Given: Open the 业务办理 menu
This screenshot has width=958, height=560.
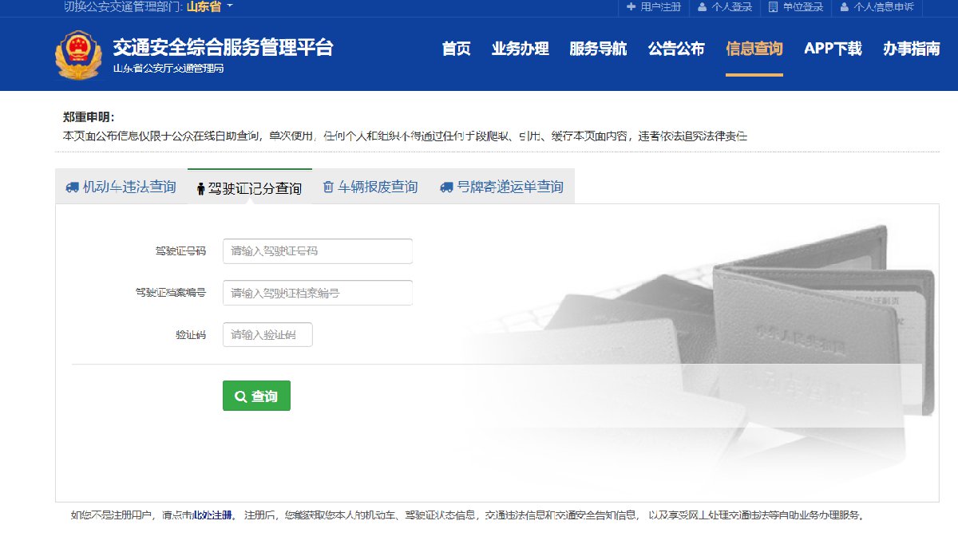Looking at the screenshot, I should click(x=520, y=49).
